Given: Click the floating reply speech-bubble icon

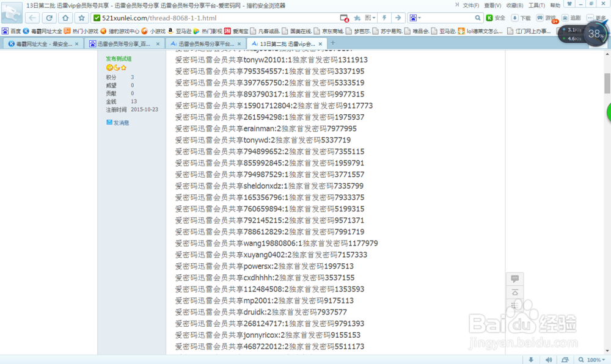Looking at the screenshot, I should [x=514, y=278].
